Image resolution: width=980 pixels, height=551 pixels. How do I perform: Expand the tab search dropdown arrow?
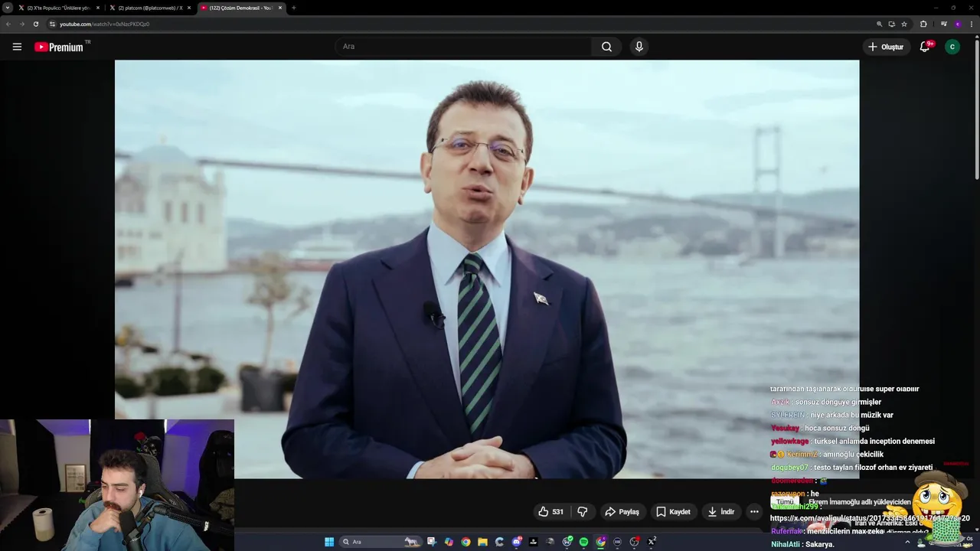pos(7,8)
